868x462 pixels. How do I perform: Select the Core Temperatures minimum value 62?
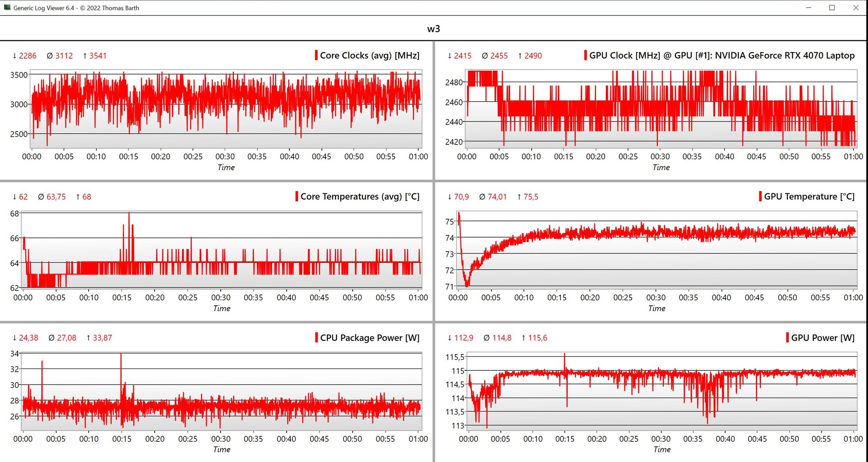click(23, 197)
